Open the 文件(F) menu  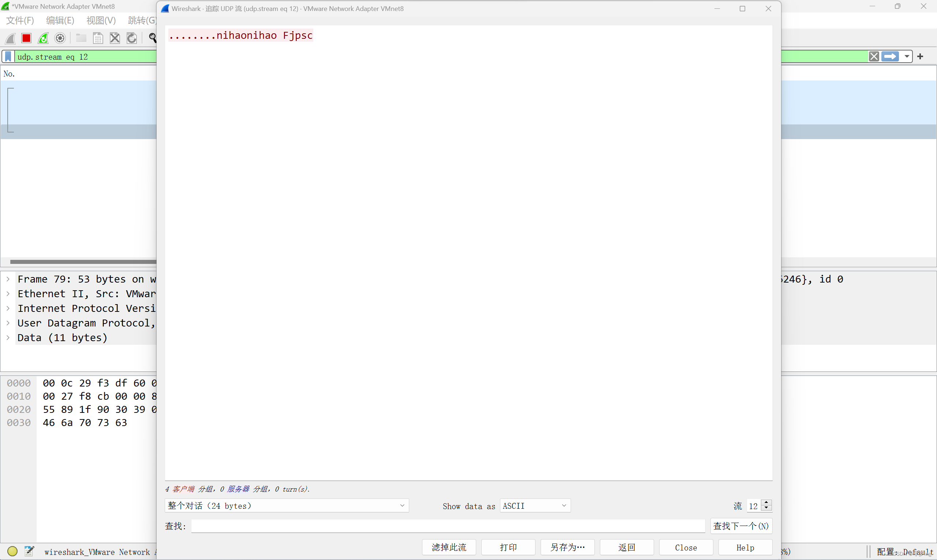(x=20, y=20)
